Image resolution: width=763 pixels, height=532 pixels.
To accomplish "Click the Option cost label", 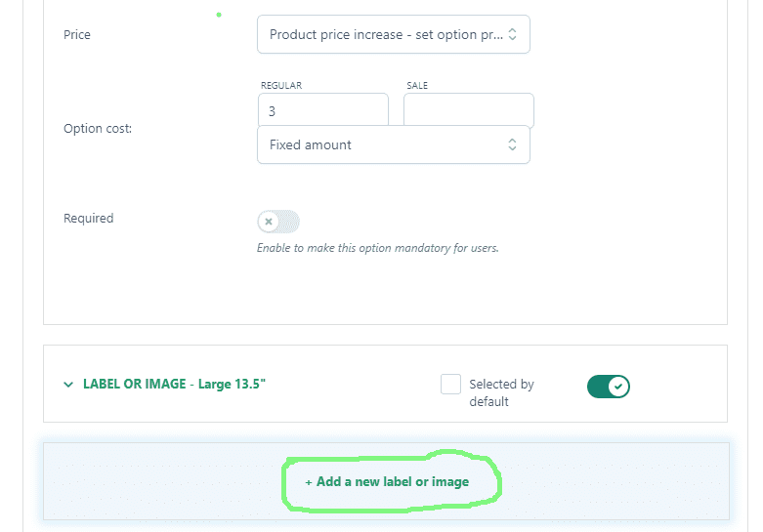I will pos(98,129).
